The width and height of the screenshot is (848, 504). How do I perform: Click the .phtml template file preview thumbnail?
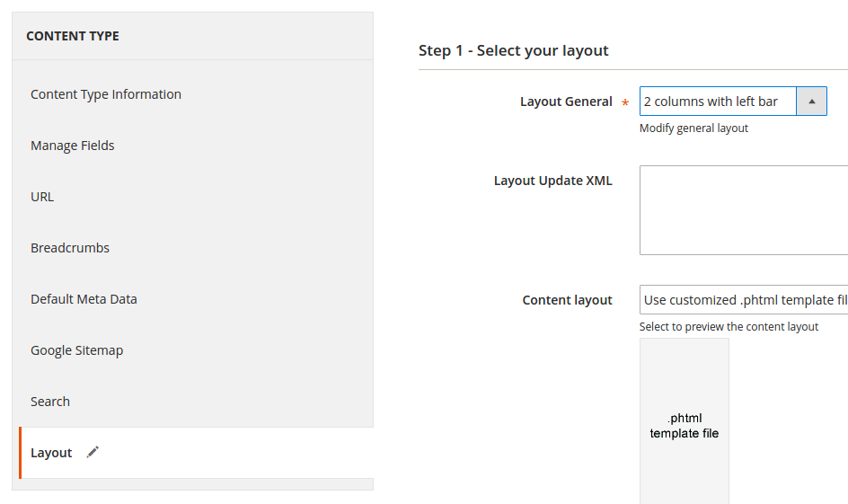click(685, 421)
